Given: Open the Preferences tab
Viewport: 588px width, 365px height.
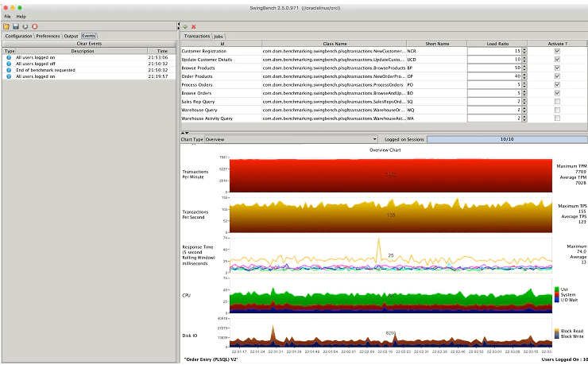Looking at the screenshot, I should [x=48, y=36].
